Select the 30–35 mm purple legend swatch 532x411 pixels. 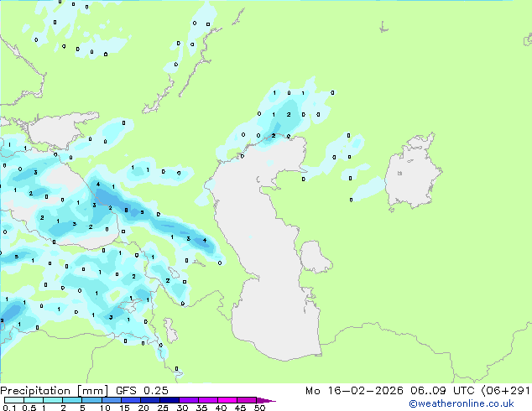tap(189, 400)
